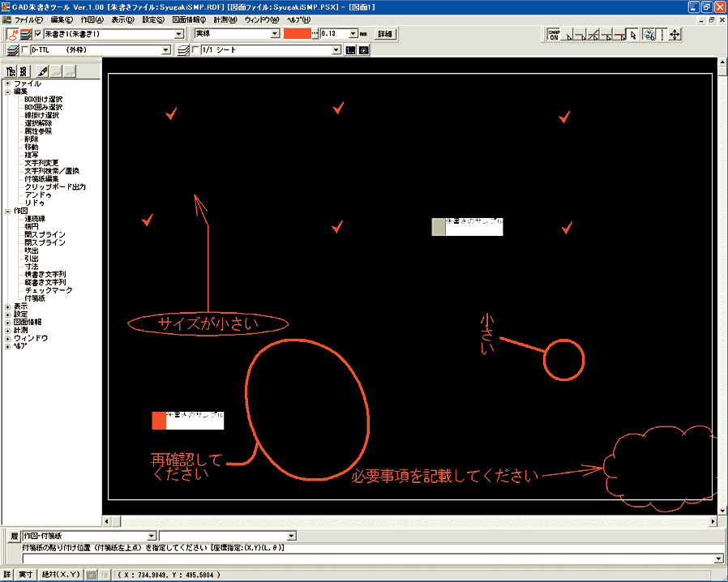
Task: Click the horizontal scrollbar right arrow
Action: pyautogui.click(x=713, y=521)
